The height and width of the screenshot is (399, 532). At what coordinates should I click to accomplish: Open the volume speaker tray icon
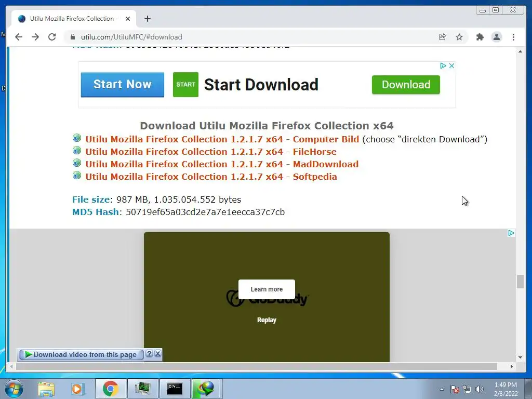tap(480, 389)
